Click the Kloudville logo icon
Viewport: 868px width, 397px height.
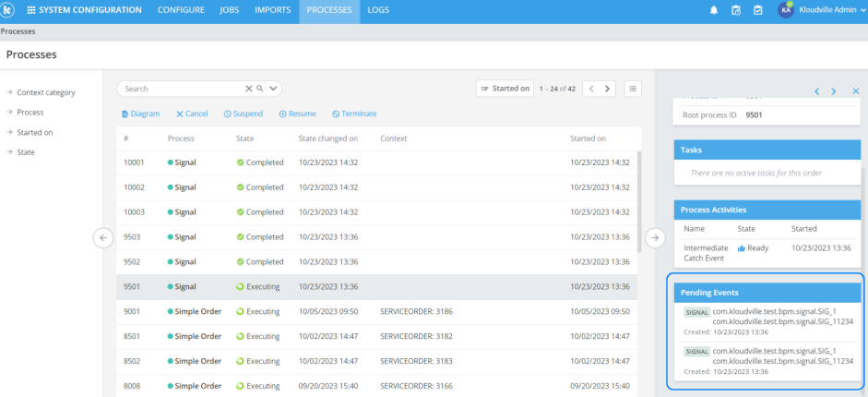(7, 10)
